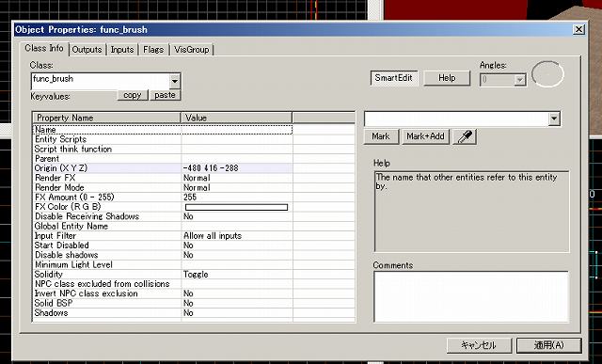Select the FX Color (R G B) row

(x=163, y=207)
